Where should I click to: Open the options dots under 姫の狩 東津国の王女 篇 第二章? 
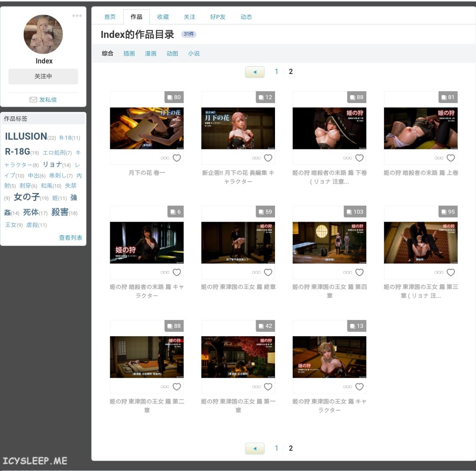pos(165,387)
